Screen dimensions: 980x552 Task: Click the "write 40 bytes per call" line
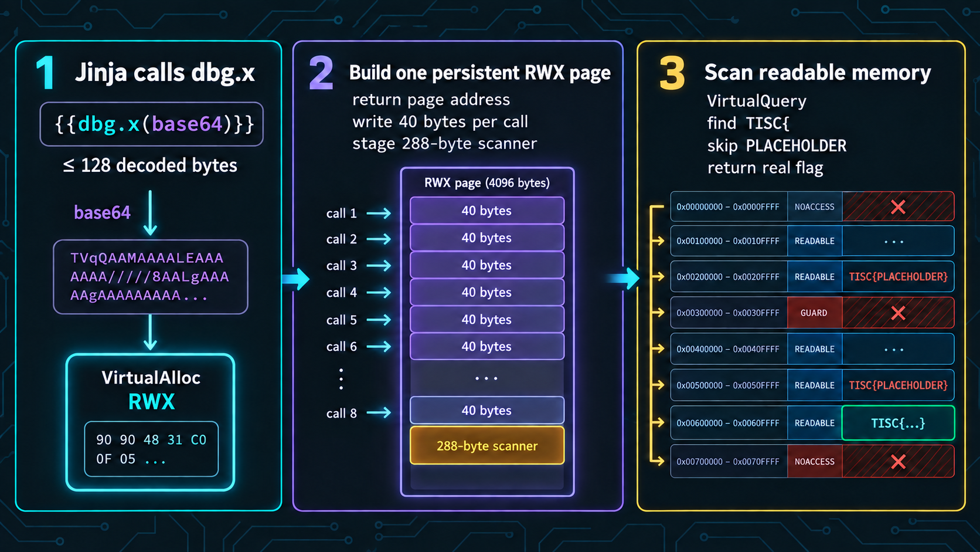[440, 121]
